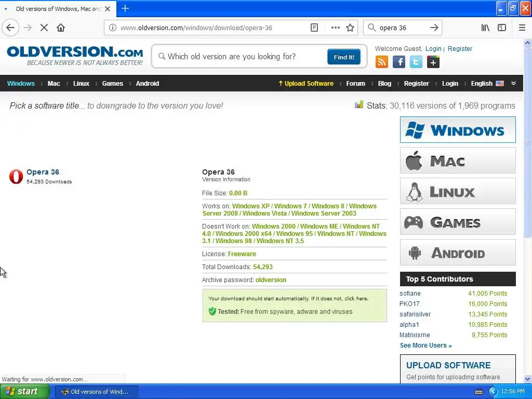Open page actions three-dot menu
The height and width of the screenshot is (399, 532).
point(335,28)
